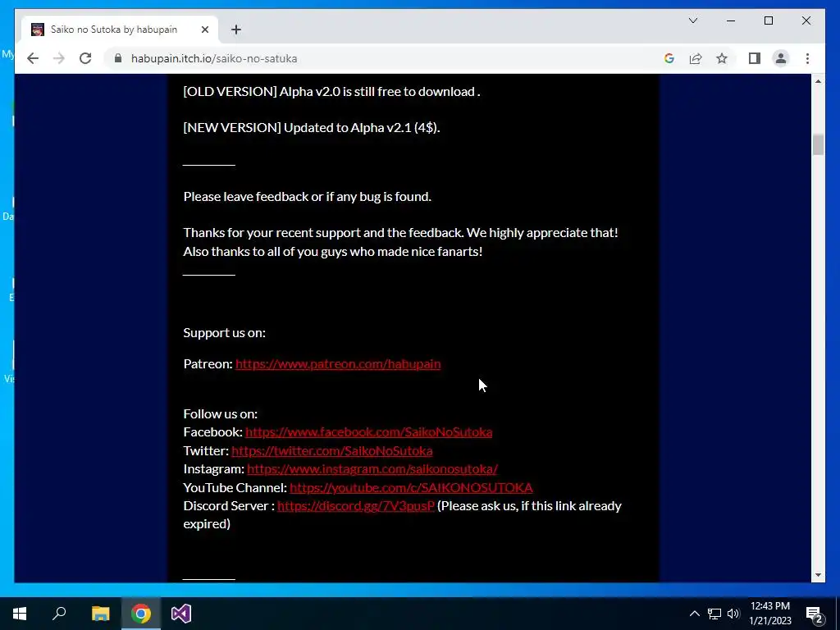The width and height of the screenshot is (840, 630).
Task: Open network status tray icon
Action: tap(714, 614)
